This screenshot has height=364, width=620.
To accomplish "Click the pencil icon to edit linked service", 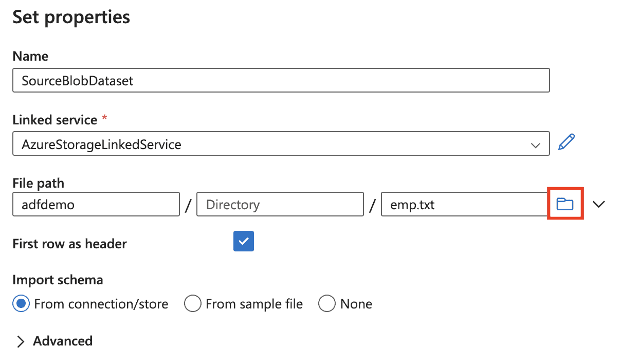I will (x=567, y=142).
